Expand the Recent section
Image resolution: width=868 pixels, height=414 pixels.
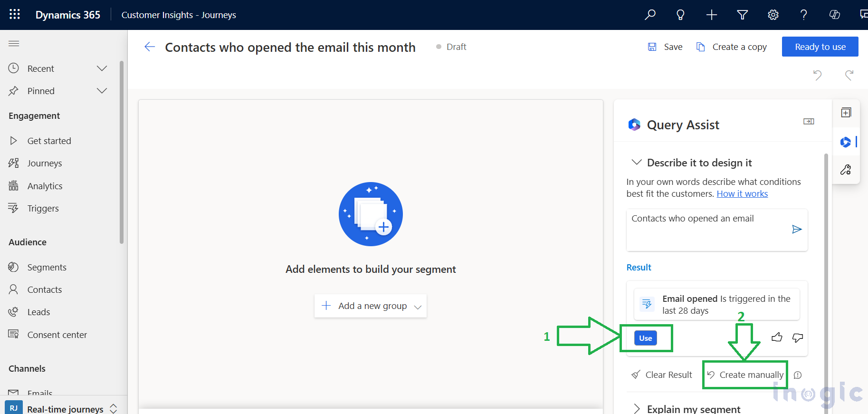tap(102, 68)
